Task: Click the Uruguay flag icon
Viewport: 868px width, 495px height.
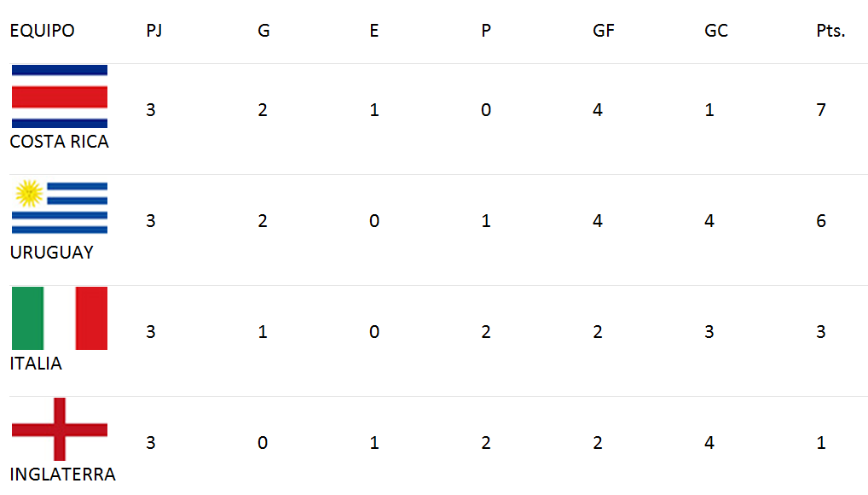Action: point(60,207)
